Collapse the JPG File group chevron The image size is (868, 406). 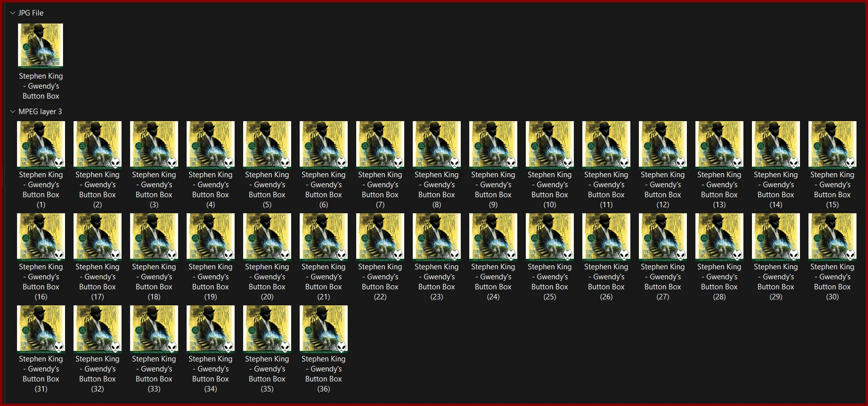(x=13, y=13)
